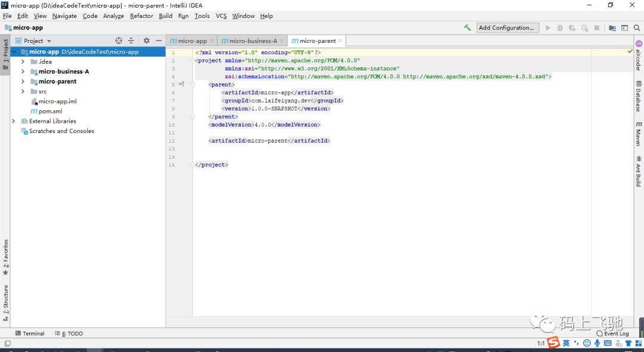Collapse all nodes in the Project panel
644x352 pixels.
[131, 41]
